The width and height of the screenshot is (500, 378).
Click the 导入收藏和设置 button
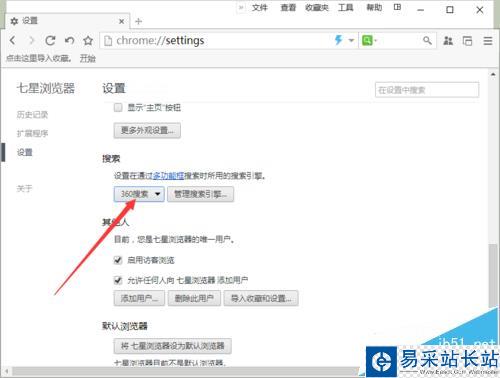pos(261,298)
